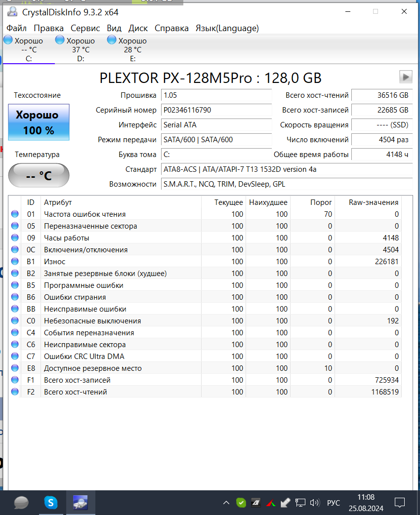Click the firmware field showing 1.05

216,95
